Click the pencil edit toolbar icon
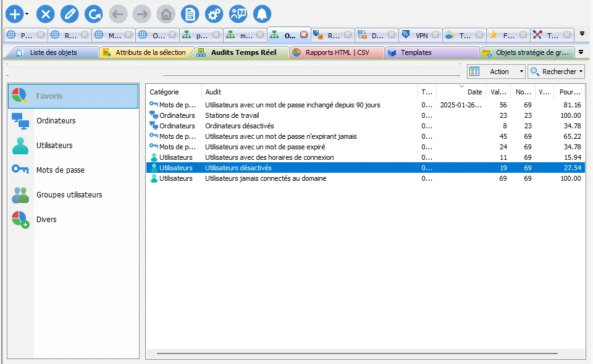Image resolution: width=593 pixels, height=364 pixels. pyautogui.click(x=70, y=14)
